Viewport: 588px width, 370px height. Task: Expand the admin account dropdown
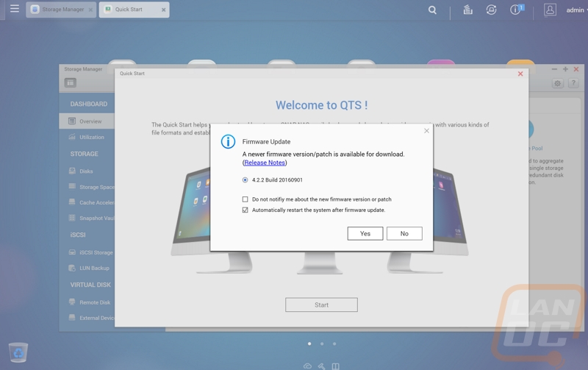(576, 10)
